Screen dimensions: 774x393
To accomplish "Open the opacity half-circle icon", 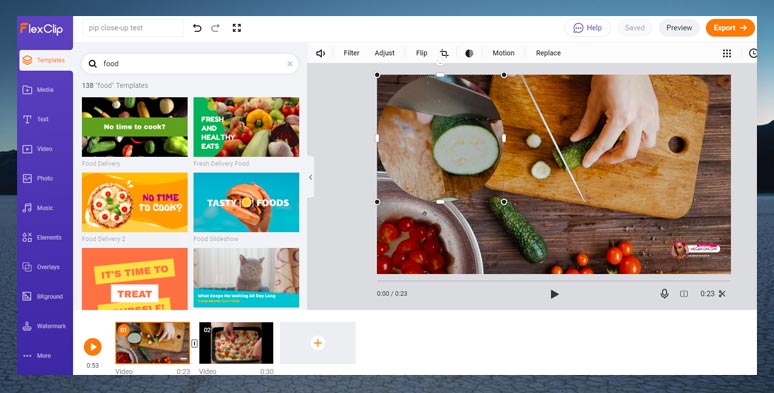I will [x=469, y=53].
